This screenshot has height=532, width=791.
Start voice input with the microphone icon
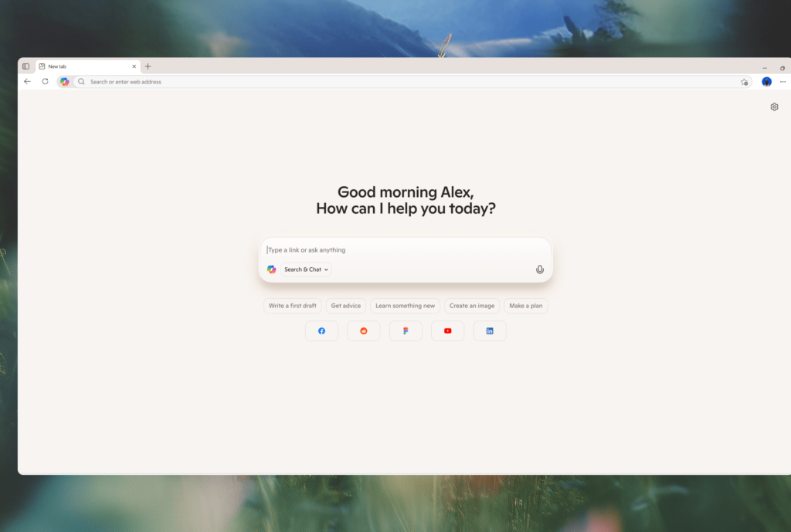540,269
